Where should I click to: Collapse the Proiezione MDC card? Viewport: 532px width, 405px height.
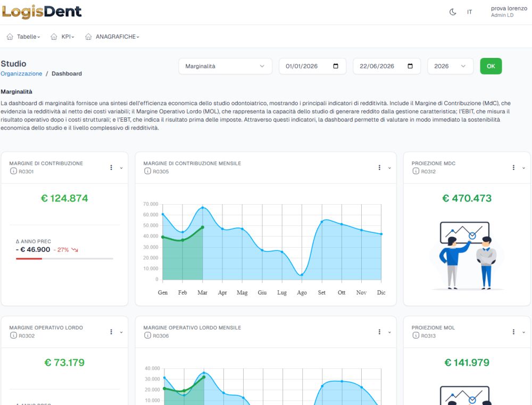coord(523,168)
